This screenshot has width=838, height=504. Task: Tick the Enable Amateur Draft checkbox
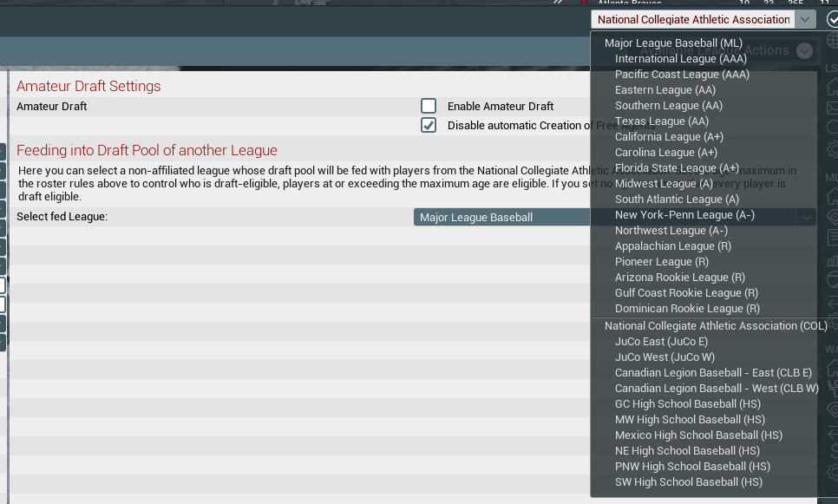[428, 106]
